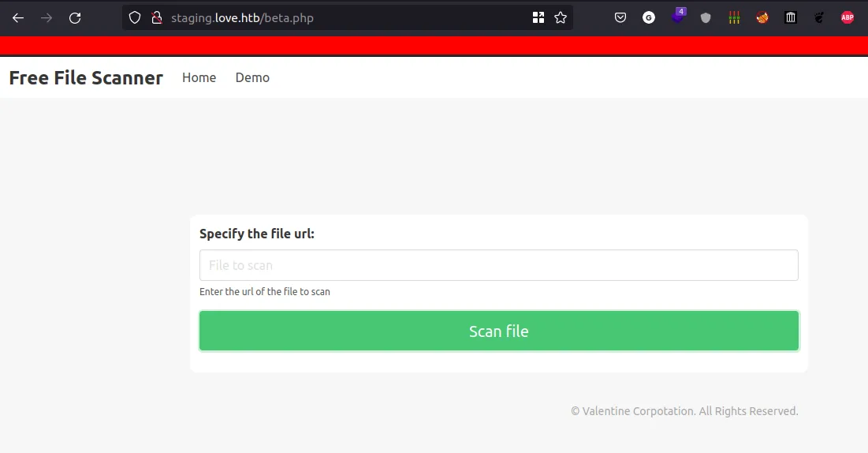Open the white circle G extension icon

[649, 17]
